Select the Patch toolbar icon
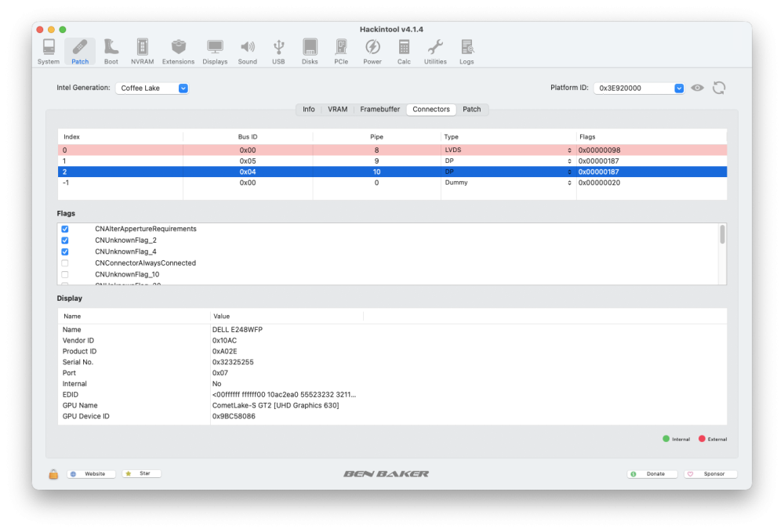Viewport: 784px width, 532px height. [x=80, y=52]
